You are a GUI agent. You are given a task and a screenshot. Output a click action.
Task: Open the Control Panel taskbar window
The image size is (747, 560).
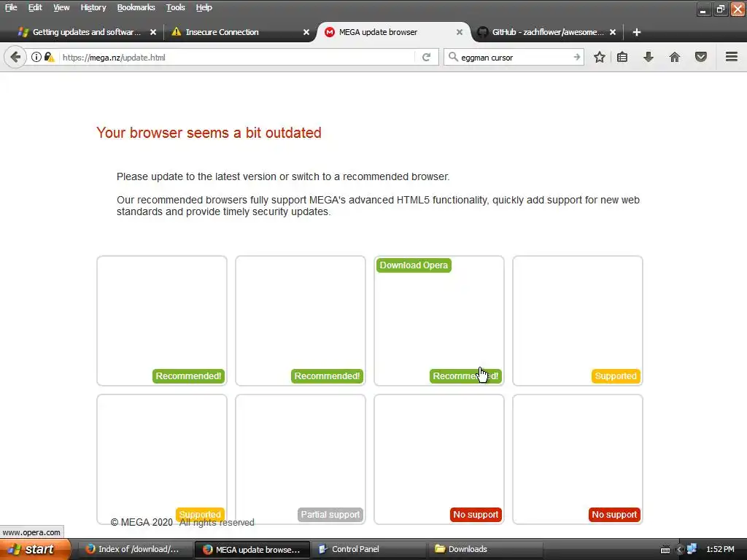point(369,549)
